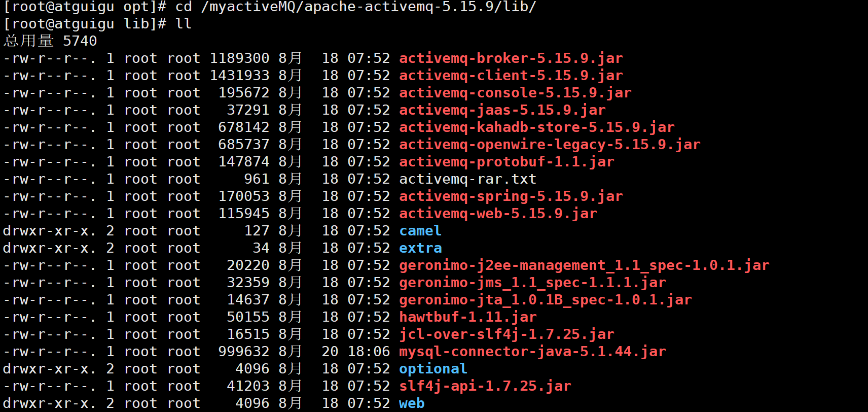Select the activemq-client-5.15.9.jar filename
The image size is (868, 412).
511,76
